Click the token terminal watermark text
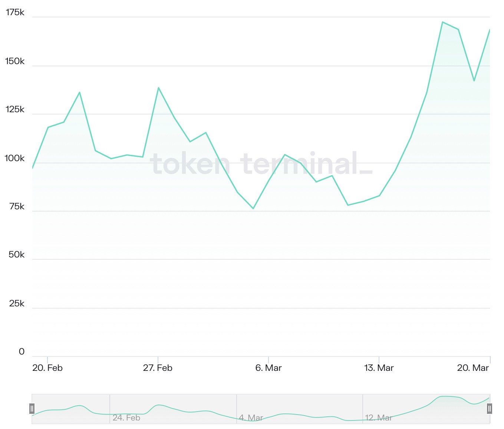This screenshot has width=504, height=429. click(261, 164)
